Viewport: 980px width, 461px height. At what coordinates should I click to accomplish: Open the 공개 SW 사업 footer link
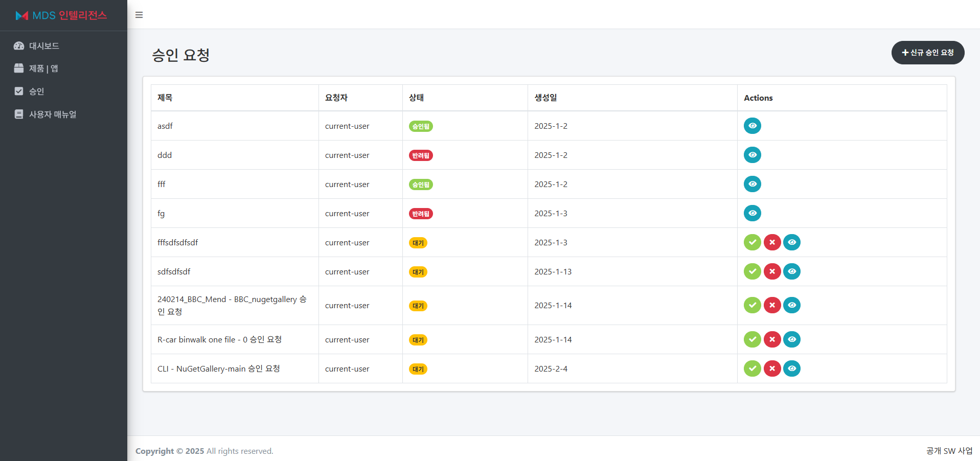tap(949, 451)
